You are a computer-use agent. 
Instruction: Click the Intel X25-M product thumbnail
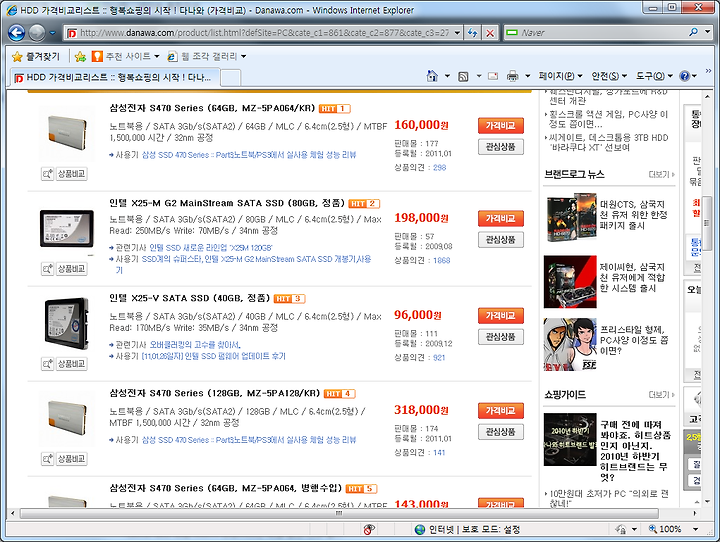tap(67, 228)
